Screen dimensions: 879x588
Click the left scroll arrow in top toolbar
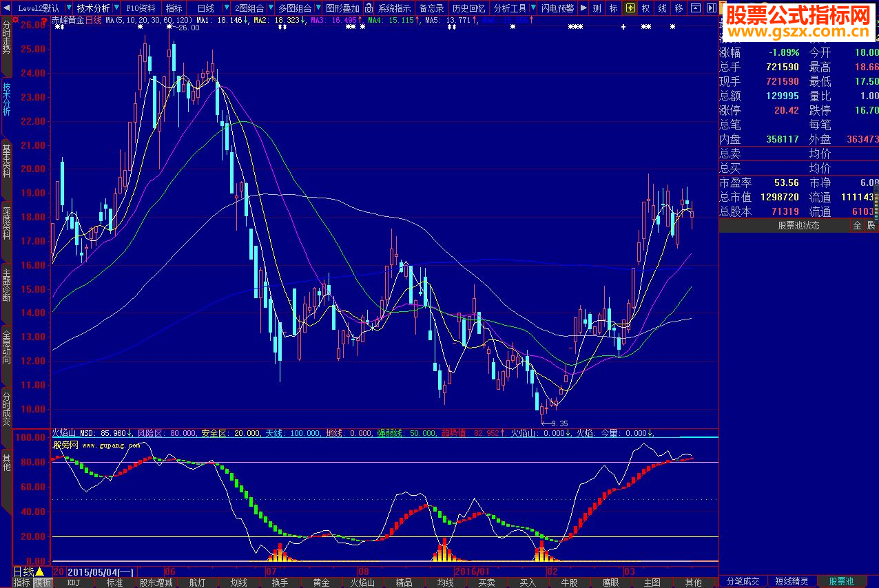click(x=6, y=8)
